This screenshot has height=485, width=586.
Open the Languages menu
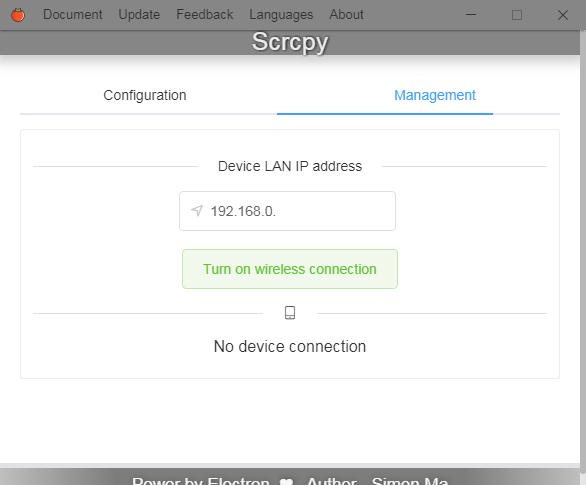point(281,15)
